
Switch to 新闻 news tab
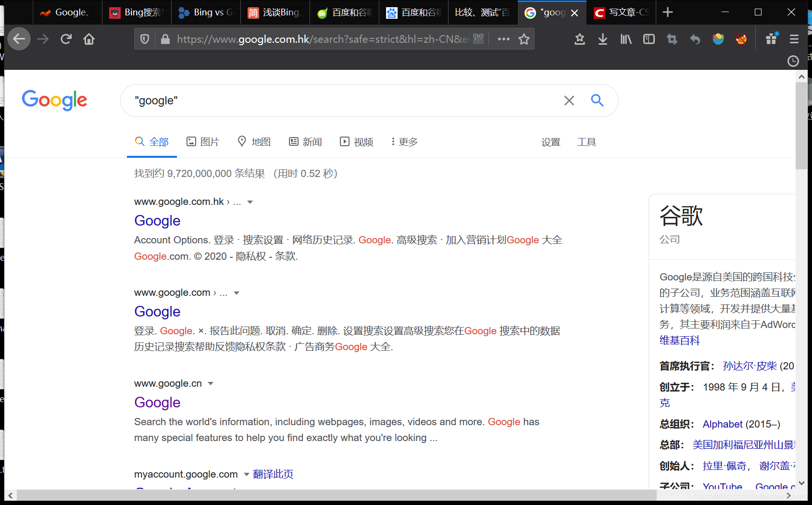[305, 142]
